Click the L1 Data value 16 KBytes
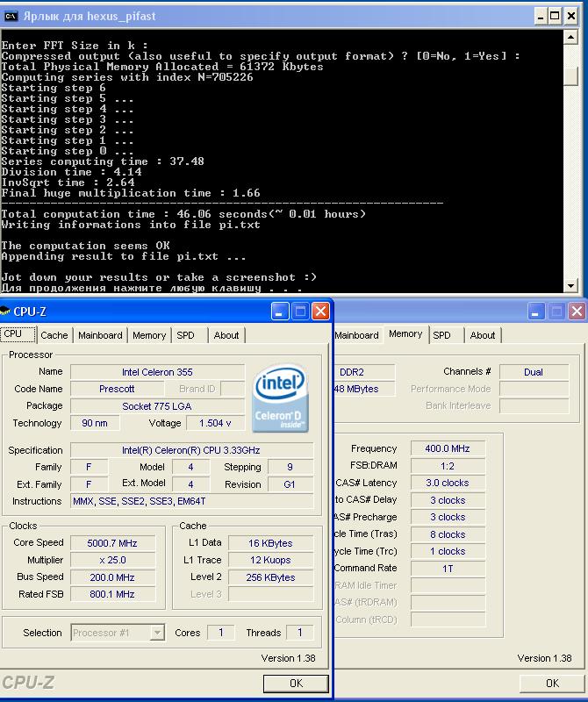Image resolution: width=588 pixels, height=702 pixels. point(270,543)
